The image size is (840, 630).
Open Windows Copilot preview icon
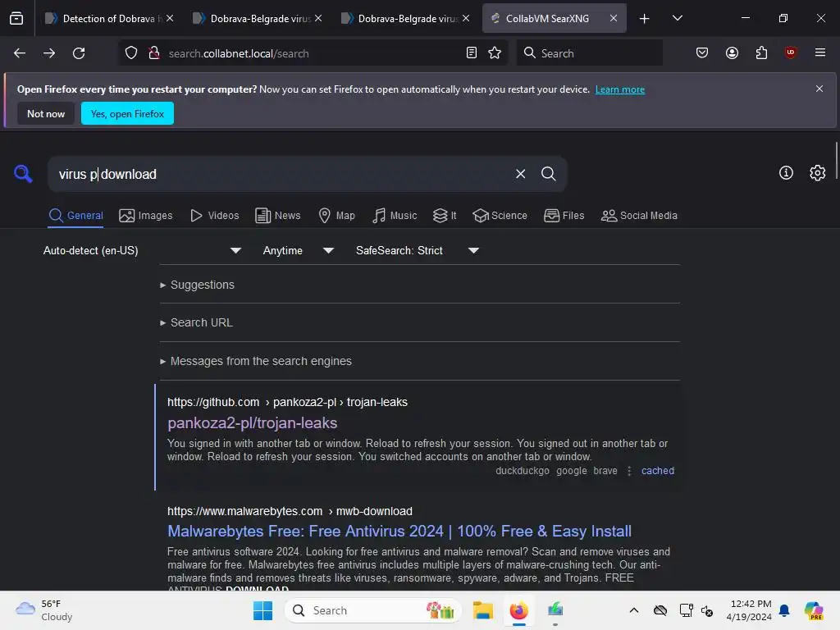click(x=814, y=610)
